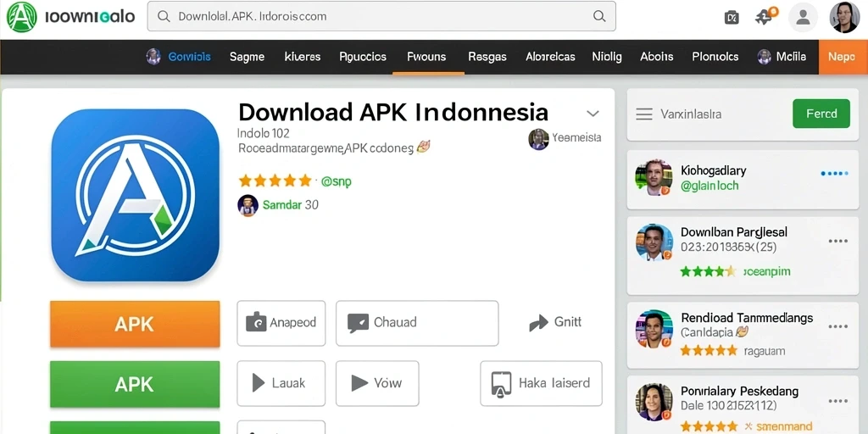Click the Chauad comment button

click(x=417, y=323)
